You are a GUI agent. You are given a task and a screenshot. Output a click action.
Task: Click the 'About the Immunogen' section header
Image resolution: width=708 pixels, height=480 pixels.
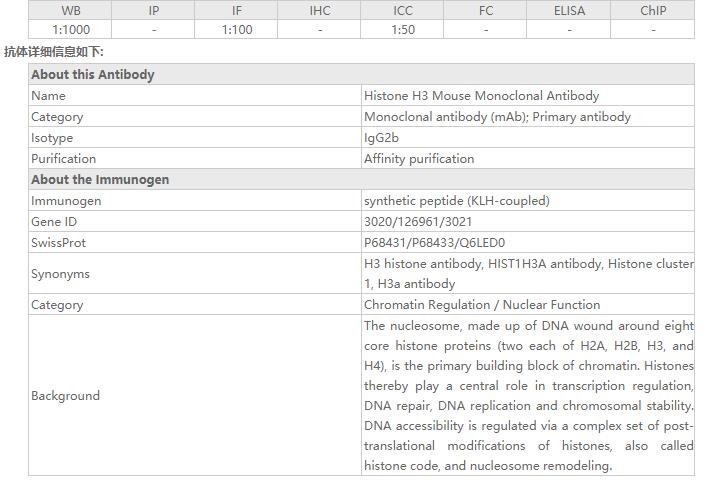click(x=100, y=180)
